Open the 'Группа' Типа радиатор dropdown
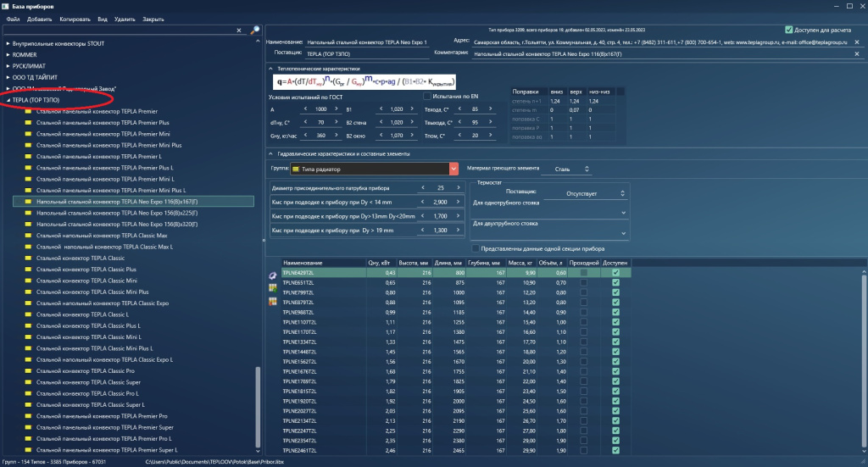Image resolution: width=868 pixels, height=467 pixels. [x=454, y=170]
